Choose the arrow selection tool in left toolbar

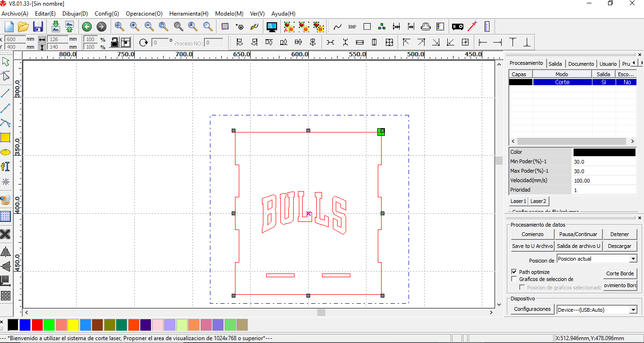tap(6, 62)
